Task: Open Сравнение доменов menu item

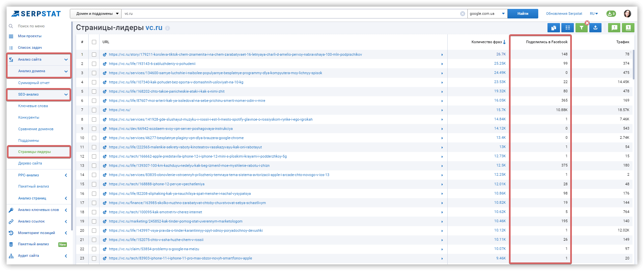Action: [x=36, y=129]
